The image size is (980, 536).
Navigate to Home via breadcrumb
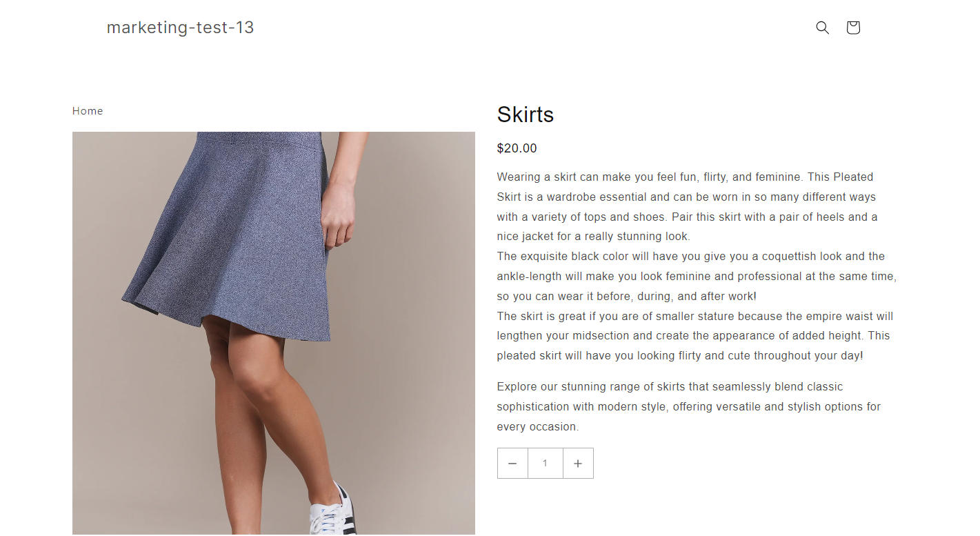pos(88,111)
